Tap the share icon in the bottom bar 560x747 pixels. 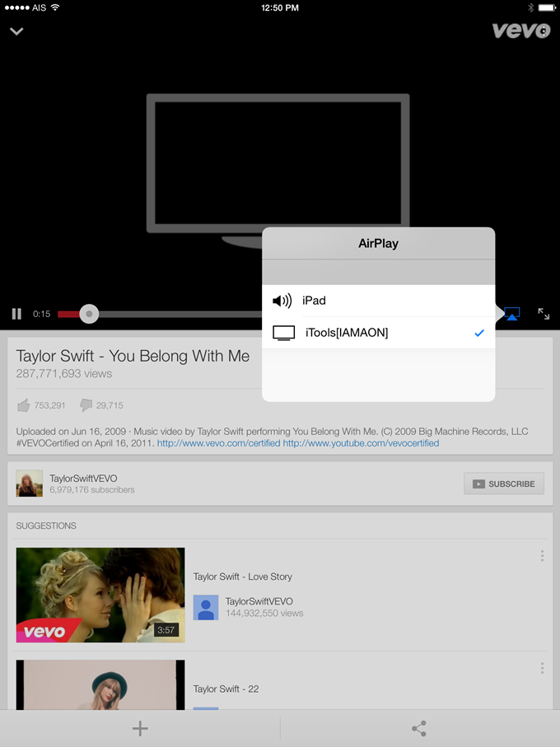point(419,728)
